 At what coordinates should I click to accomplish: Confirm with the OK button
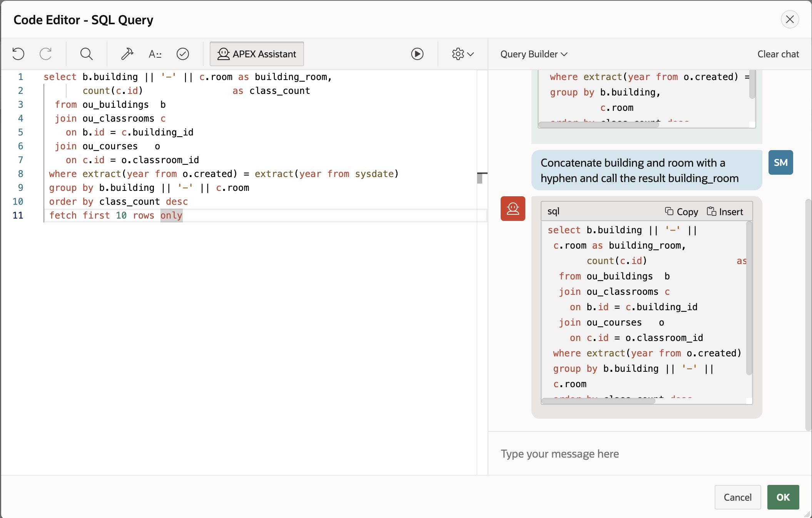[x=783, y=497]
